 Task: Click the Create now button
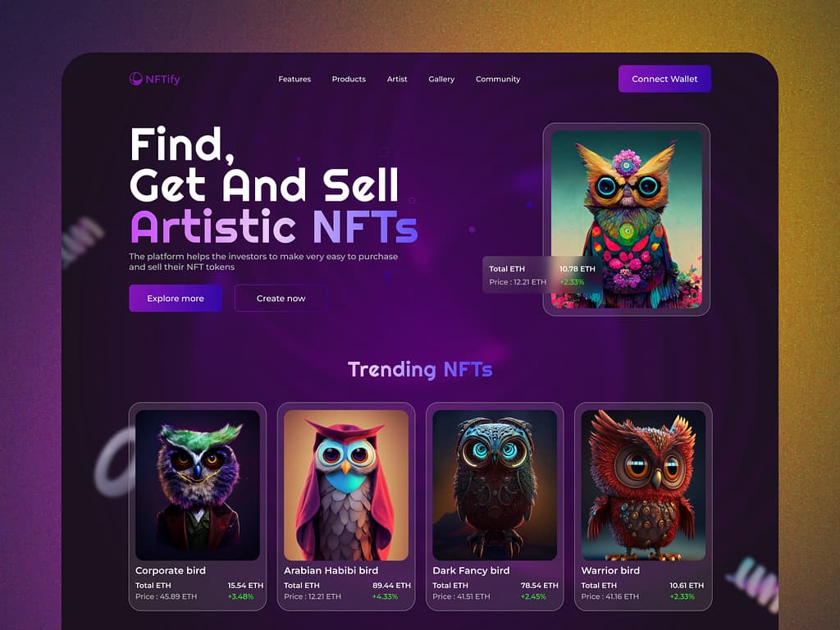click(281, 299)
